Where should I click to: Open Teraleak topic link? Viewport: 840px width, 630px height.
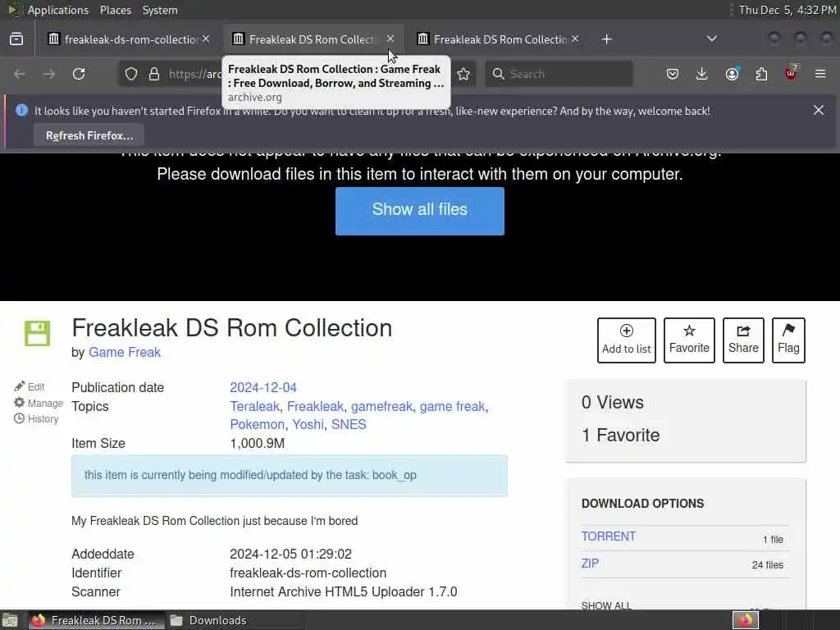pyautogui.click(x=254, y=406)
